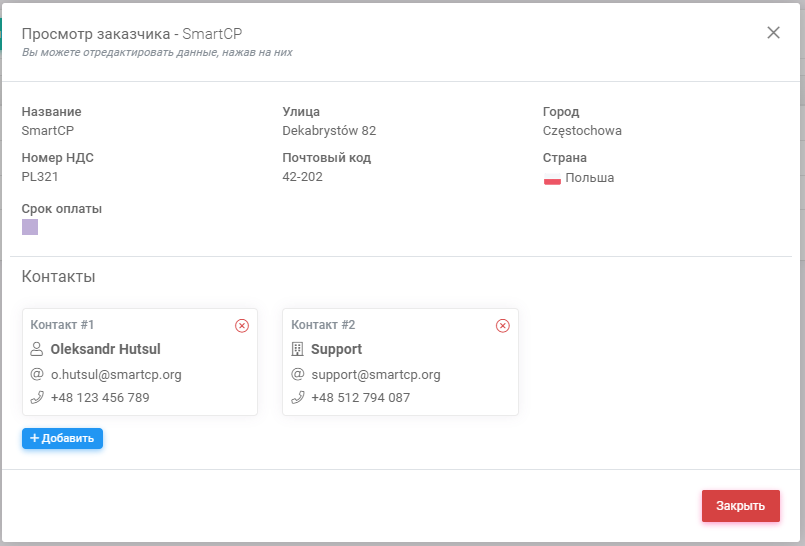Edit the name value SmartCP
The image size is (805, 546).
(48, 131)
